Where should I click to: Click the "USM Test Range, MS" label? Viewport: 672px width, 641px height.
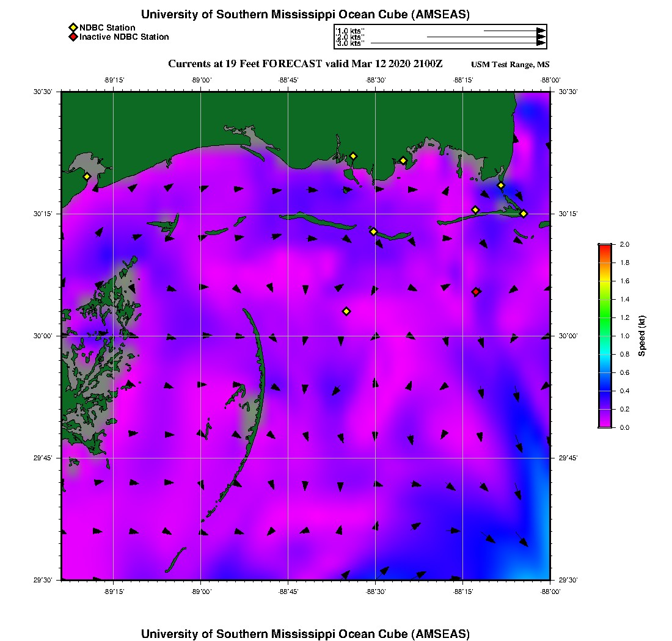tap(510, 65)
